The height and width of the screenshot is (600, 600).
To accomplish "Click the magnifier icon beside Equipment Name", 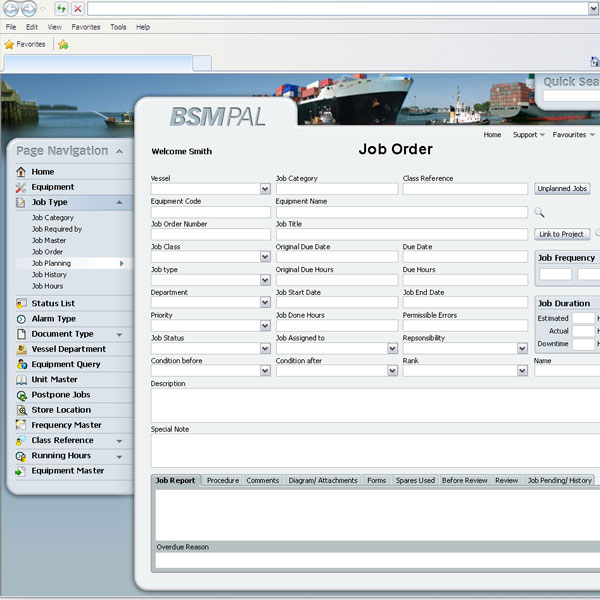I will coord(539,212).
